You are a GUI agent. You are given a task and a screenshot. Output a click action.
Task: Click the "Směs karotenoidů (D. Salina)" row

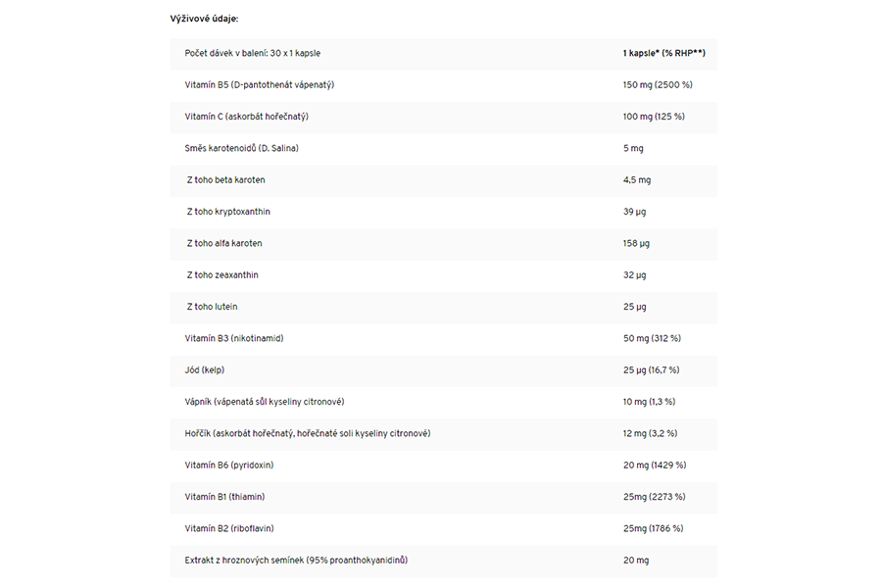[x=241, y=148]
